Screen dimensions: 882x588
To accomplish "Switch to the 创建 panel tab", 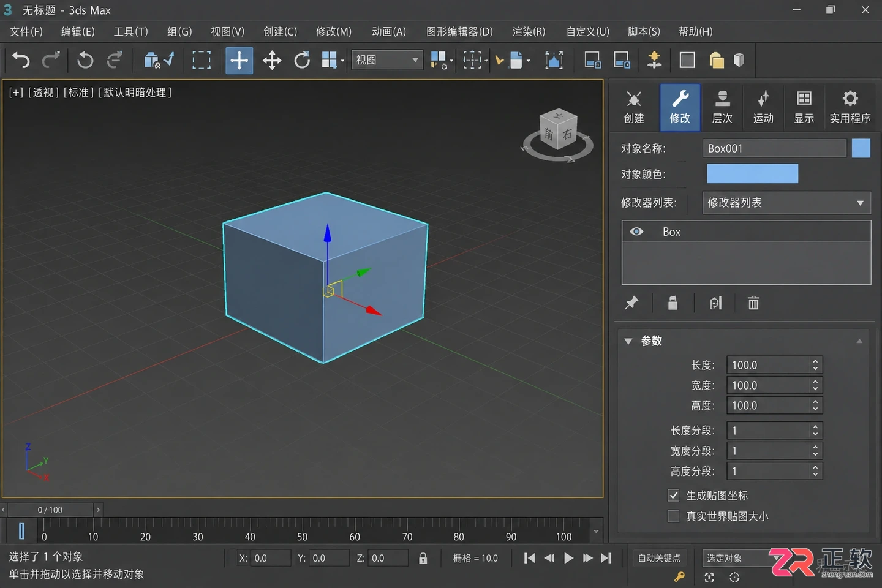I will 634,108.
